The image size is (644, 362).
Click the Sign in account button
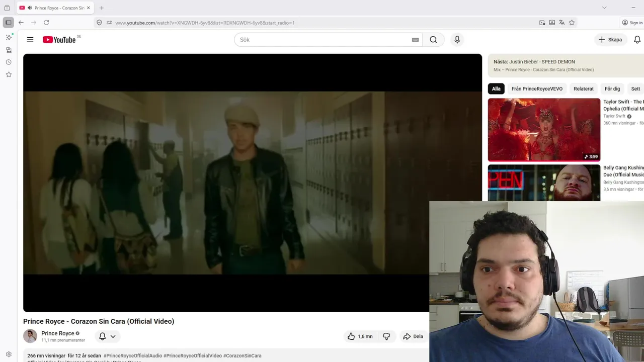[632, 23]
